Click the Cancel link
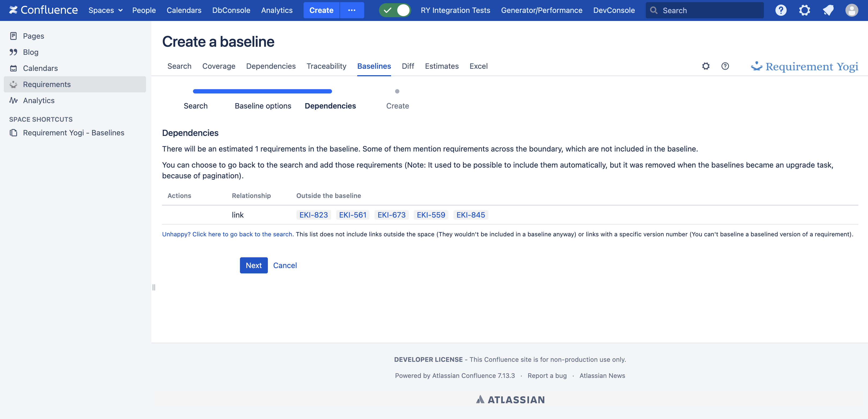The image size is (868, 419). [x=285, y=265]
